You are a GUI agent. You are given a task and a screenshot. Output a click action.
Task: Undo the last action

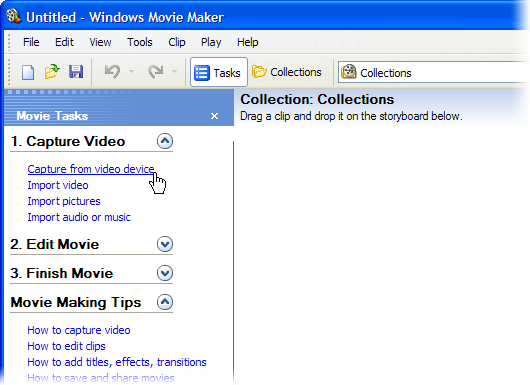coord(112,72)
